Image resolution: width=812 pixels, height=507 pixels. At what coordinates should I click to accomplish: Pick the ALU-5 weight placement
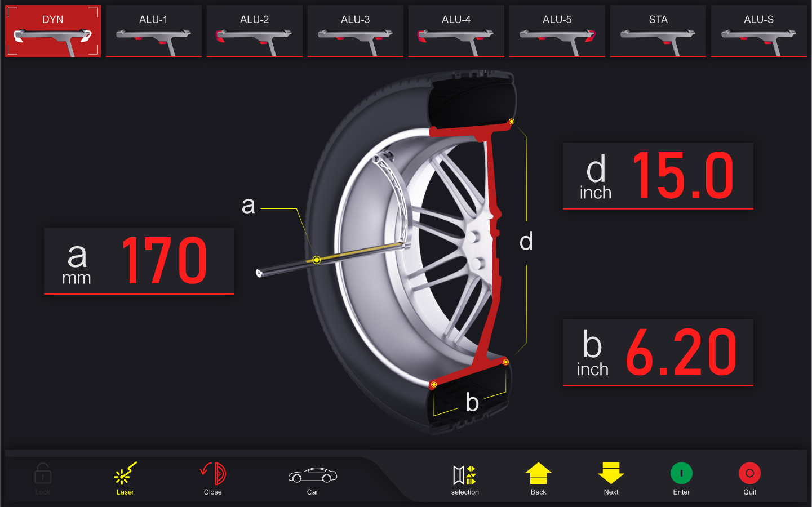click(557, 31)
